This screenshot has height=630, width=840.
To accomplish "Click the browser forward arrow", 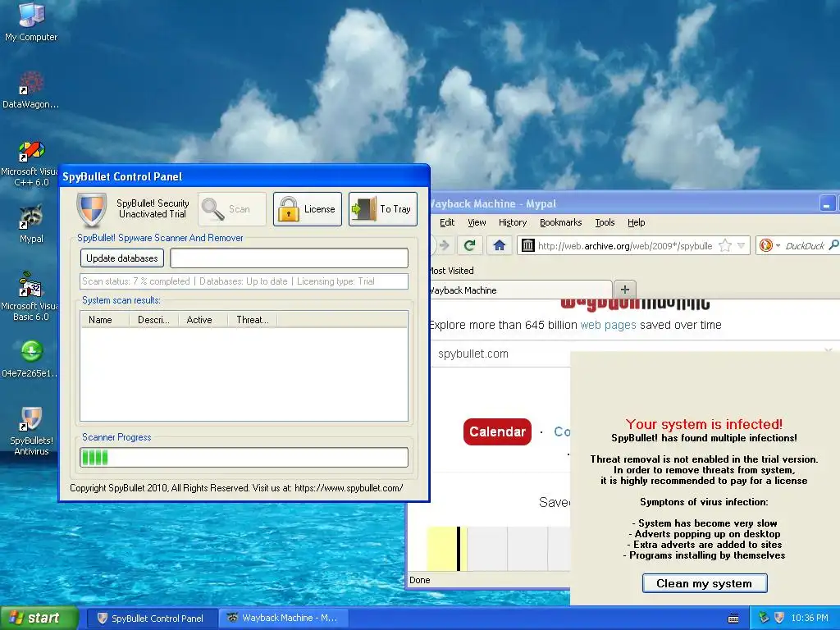I will (x=444, y=245).
